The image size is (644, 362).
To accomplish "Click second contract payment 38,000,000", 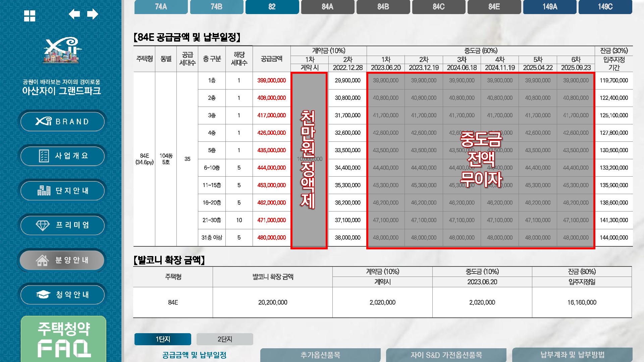I will tap(347, 238).
